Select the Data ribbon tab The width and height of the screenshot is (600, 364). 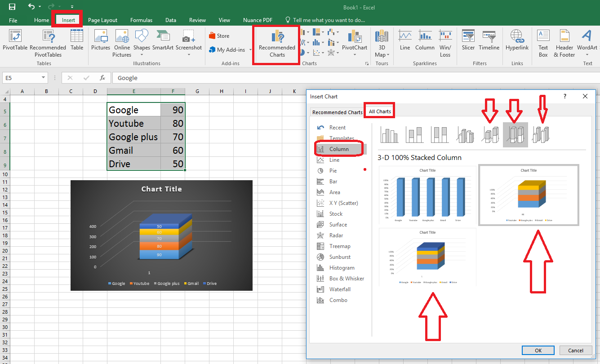coord(170,20)
